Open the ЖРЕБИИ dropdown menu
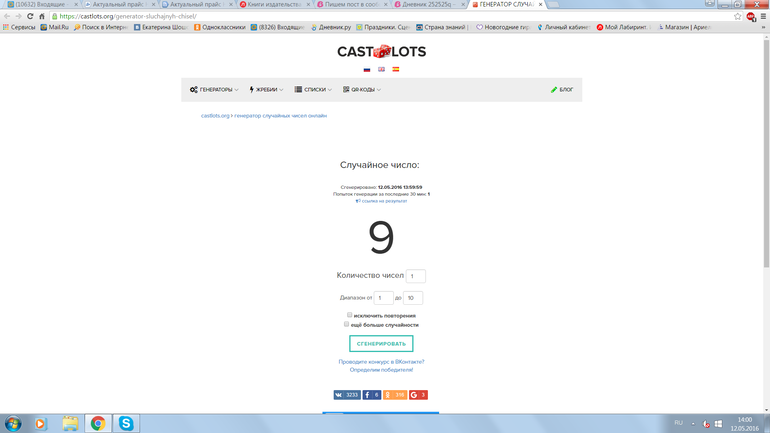 tap(266, 90)
